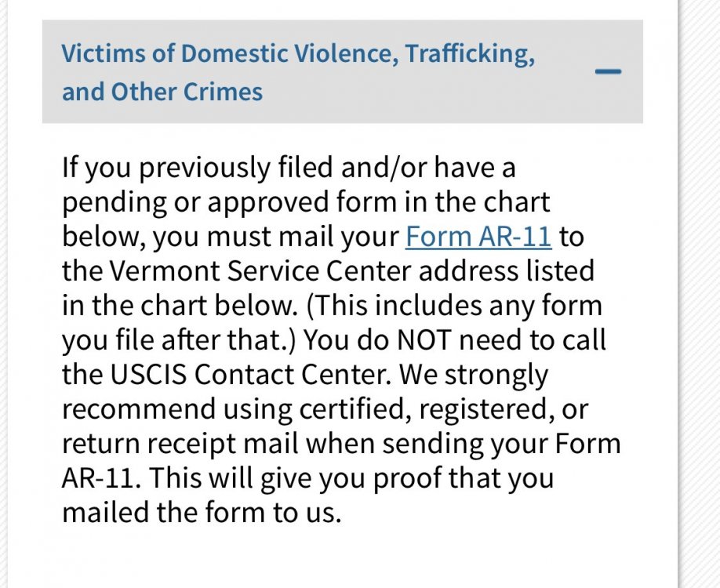The image size is (720, 588).
Task: Select the word 'NOT' in the paragraph
Action: (x=423, y=340)
